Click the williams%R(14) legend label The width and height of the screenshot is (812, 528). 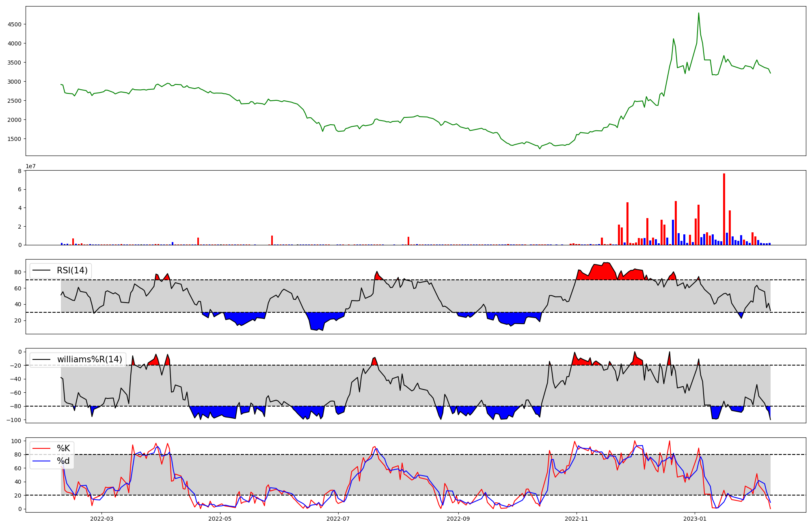pos(89,359)
